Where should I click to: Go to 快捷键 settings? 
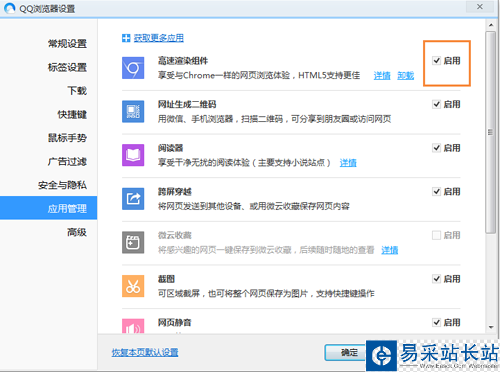tap(72, 114)
